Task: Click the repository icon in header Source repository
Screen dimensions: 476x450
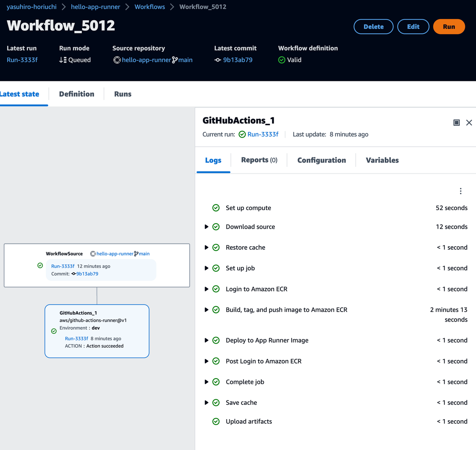Action: [x=117, y=60]
